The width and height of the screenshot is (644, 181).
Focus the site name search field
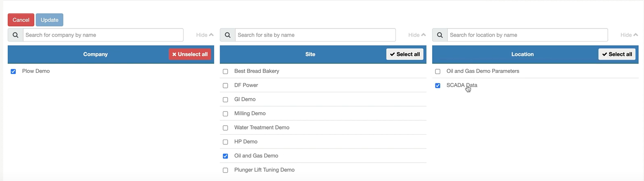click(x=315, y=35)
